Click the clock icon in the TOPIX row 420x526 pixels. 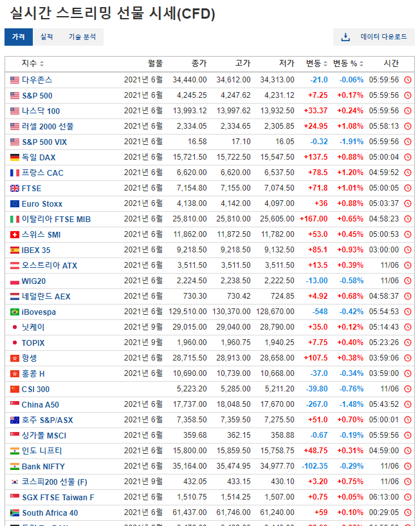tap(408, 343)
